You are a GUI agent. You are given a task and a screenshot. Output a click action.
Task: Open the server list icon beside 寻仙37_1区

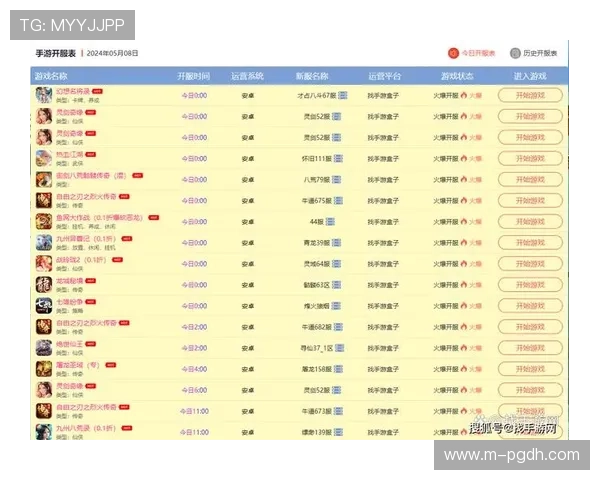pos(339,348)
